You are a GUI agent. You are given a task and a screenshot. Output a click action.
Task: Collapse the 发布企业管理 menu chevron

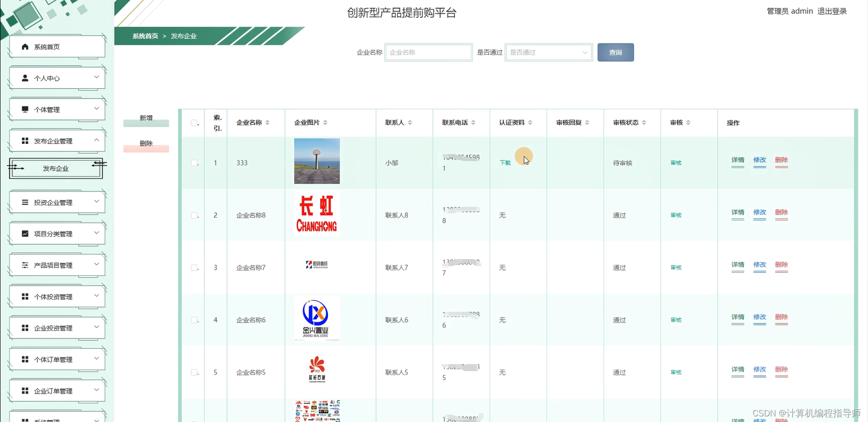[x=97, y=140]
